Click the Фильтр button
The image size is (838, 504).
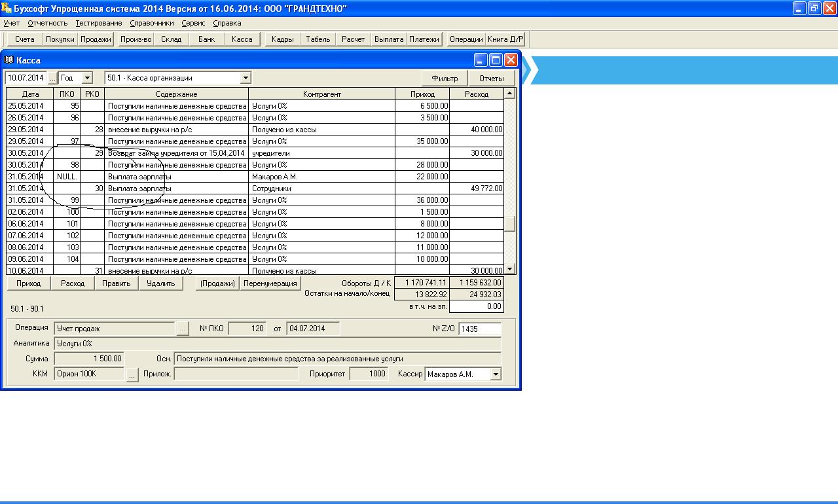tap(445, 79)
